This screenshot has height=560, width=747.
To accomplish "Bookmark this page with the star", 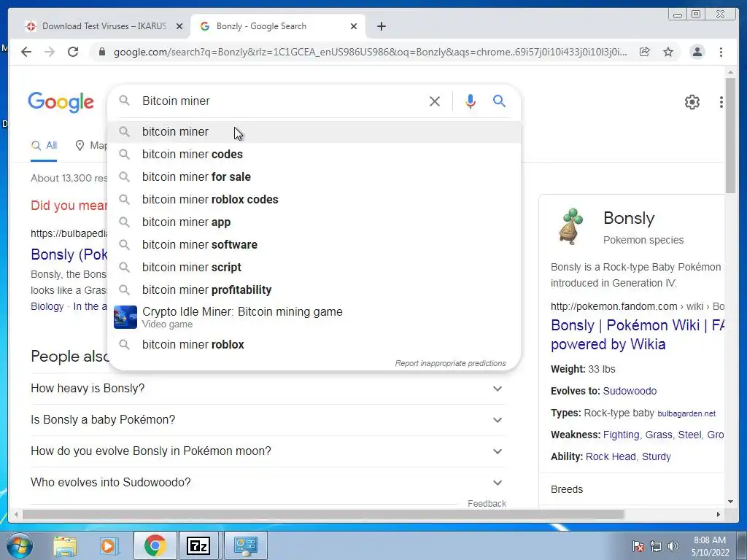I will coord(668,52).
